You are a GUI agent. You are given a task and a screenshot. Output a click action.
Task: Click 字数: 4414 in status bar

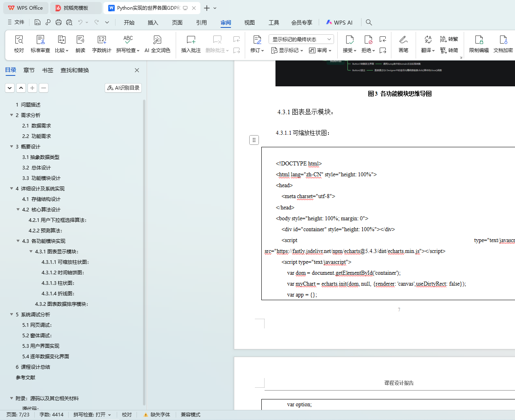point(51,415)
